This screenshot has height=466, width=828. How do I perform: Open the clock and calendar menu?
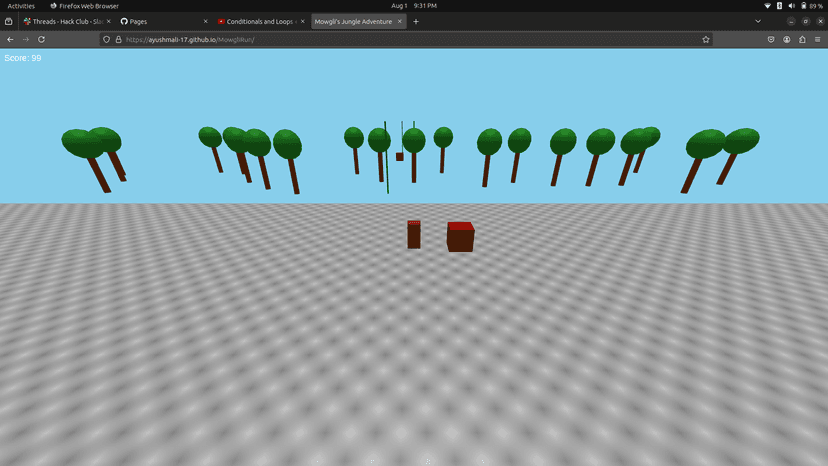click(x=414, y=6)
